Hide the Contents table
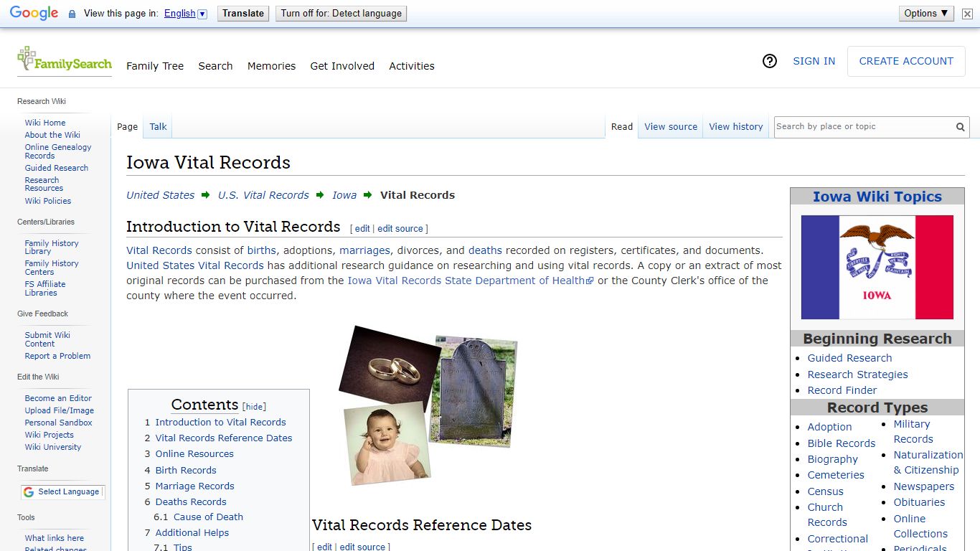 254,407
